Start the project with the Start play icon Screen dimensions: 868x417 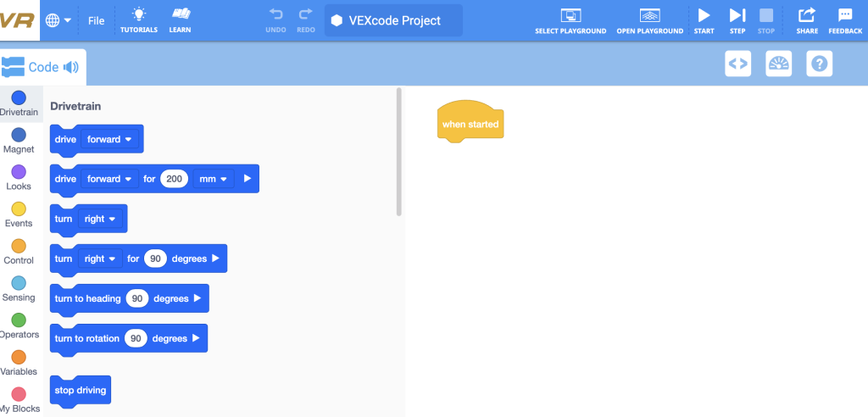704,15
